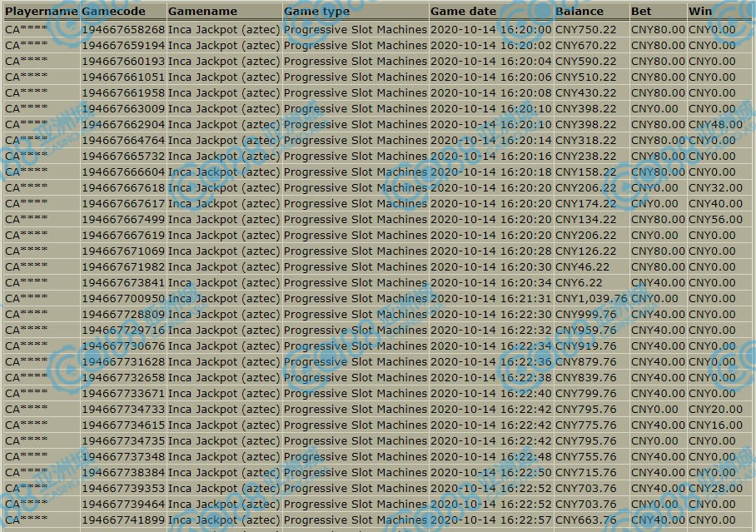This screenshot has height=532, width=756.
Task: Select gamecode 194667666604
Action: click(x=123, y=172)
